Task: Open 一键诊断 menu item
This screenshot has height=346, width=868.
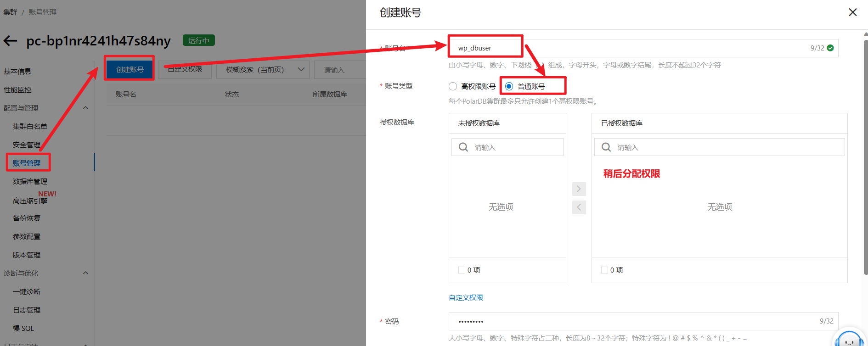Action: (27, 291)
